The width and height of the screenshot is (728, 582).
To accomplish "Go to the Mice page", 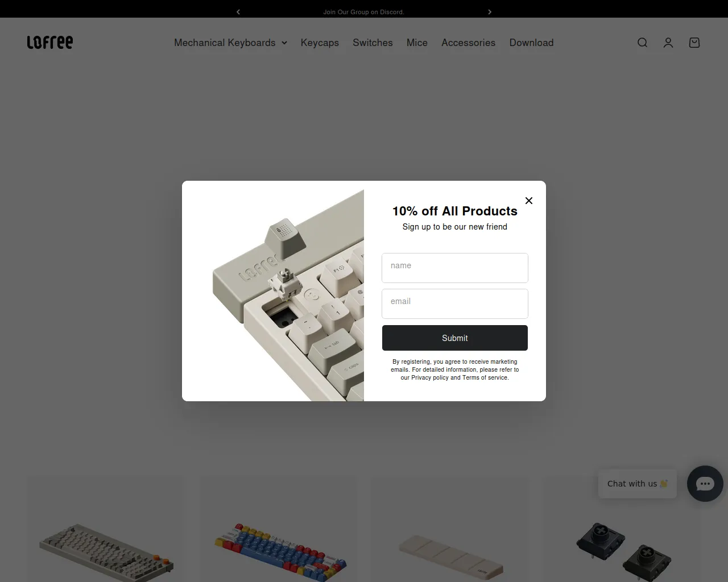I will pos(417,43).
